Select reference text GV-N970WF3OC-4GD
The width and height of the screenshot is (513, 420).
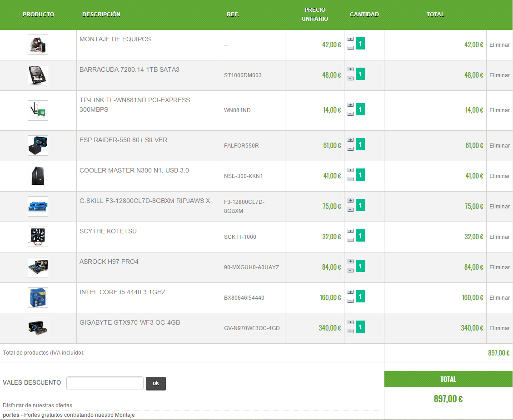pyautogui.click(x=252, y=328)
